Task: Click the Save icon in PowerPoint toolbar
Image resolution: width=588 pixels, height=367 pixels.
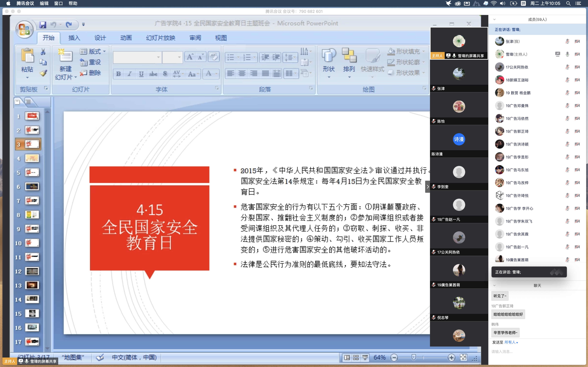Action: click(x=43, y=24)
